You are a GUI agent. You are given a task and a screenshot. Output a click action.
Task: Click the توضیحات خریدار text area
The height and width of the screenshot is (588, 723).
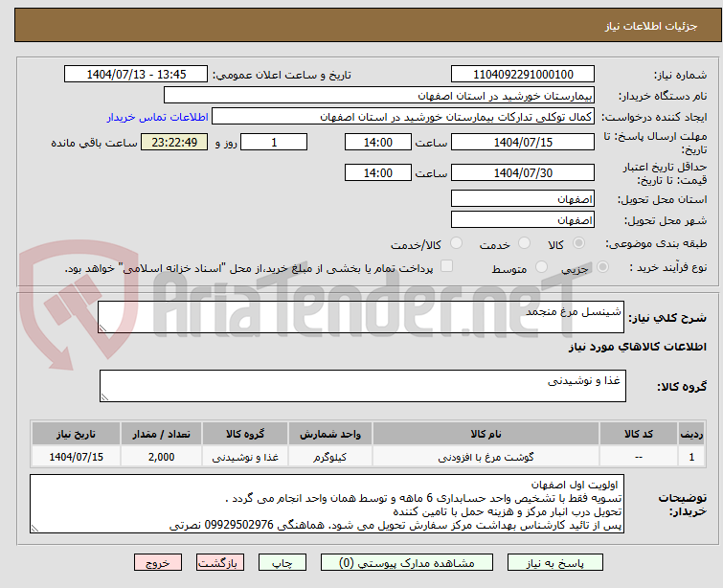tap(327, 504)
